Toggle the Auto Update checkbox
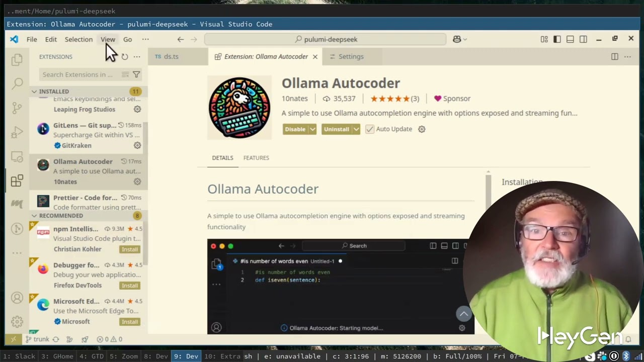 [370, 129]
